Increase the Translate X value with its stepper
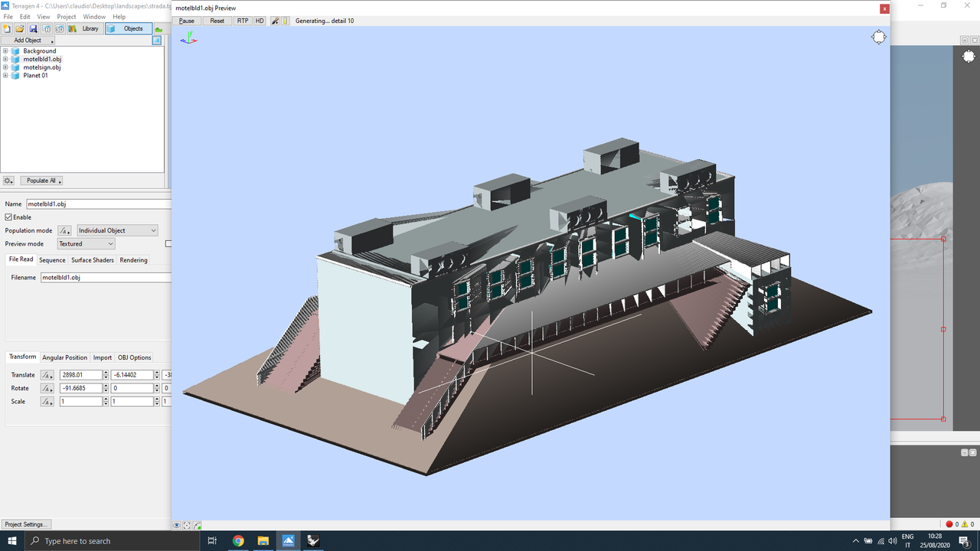This screenshot has width=980, height=551. [x=106, y=372]
